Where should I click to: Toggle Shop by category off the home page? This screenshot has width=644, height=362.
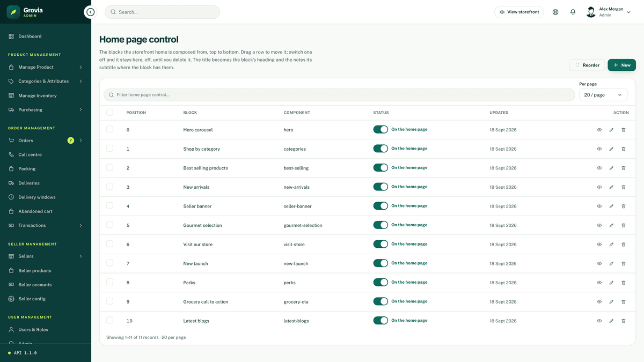pyautogui.click(x=380, y=149)
